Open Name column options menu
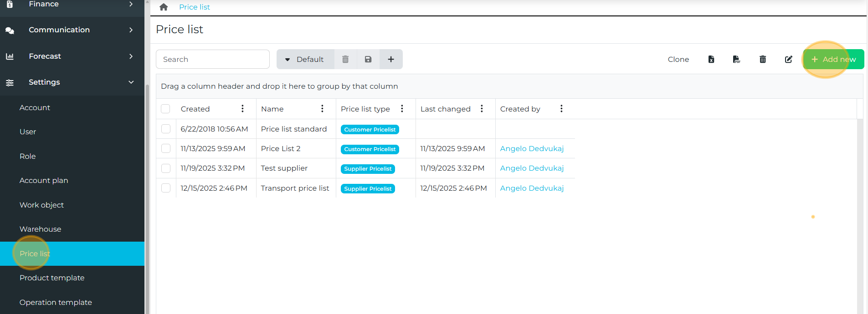868x314 pixels. pos(322,109)
